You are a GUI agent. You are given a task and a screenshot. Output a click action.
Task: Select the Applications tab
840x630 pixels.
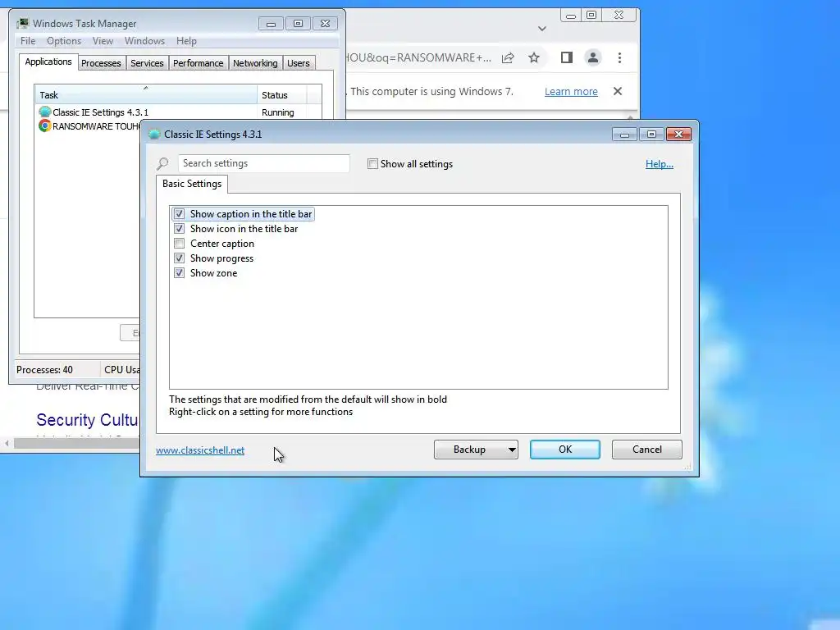click(x=48, y=62)
